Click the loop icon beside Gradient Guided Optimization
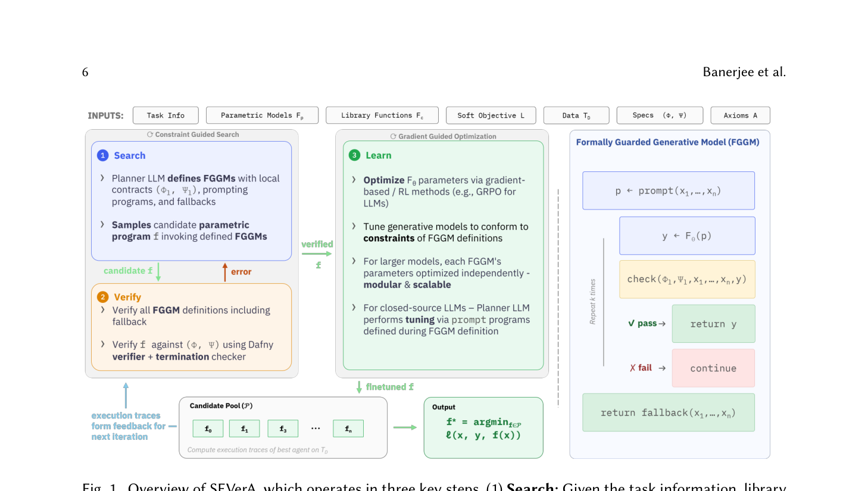 (x=393, y=136)
